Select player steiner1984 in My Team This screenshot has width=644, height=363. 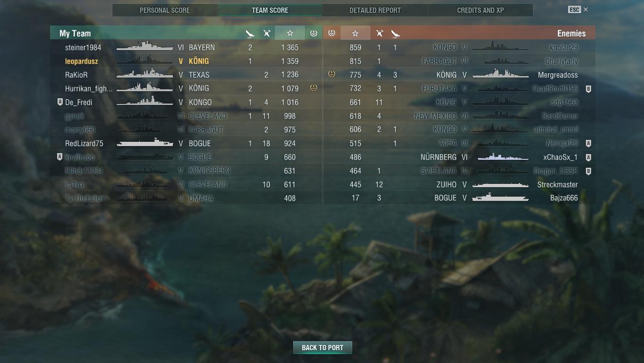pyautogui.click(x=186, y=47)
